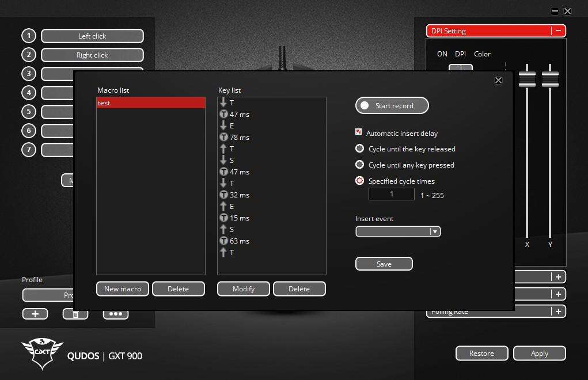Screen dimensions: 588x380
Task: Select the test macro in list
Action: [150, 103]
